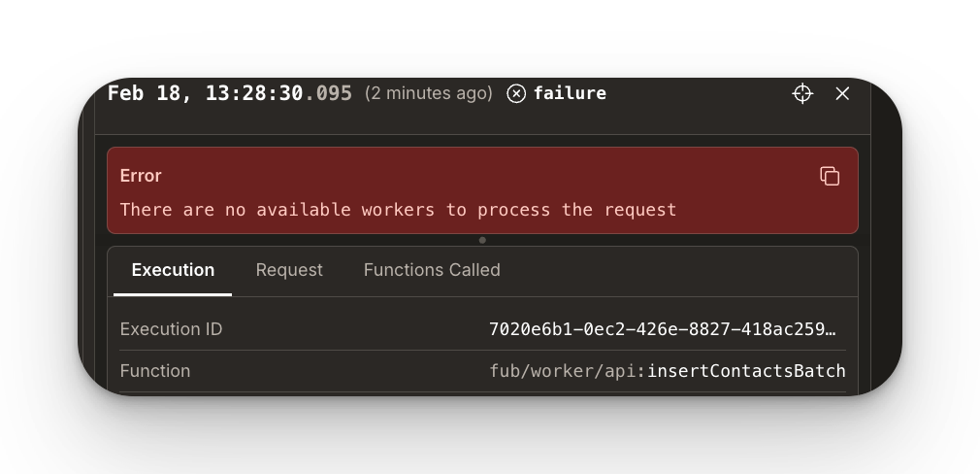Click the 'Function' field label
The width and height of the screenshot is (980, 474).
click(x=155, y=371)
